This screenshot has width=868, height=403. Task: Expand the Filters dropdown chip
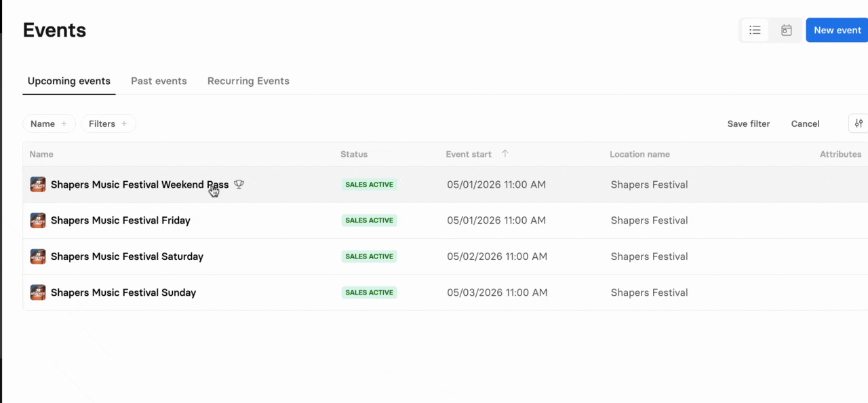(102, 123)
